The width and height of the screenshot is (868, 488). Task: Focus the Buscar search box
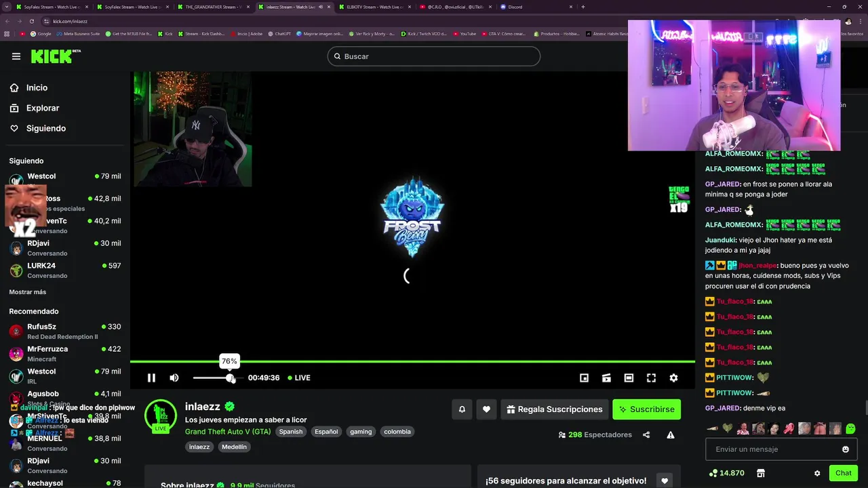(434, 56)
